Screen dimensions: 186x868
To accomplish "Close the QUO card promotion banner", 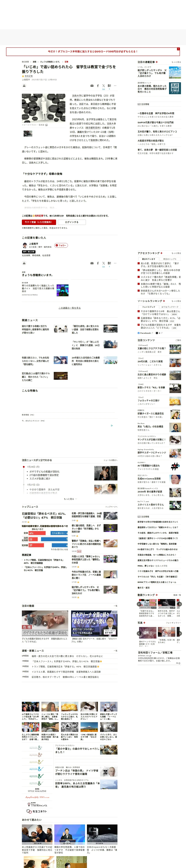I will [178, 49].
